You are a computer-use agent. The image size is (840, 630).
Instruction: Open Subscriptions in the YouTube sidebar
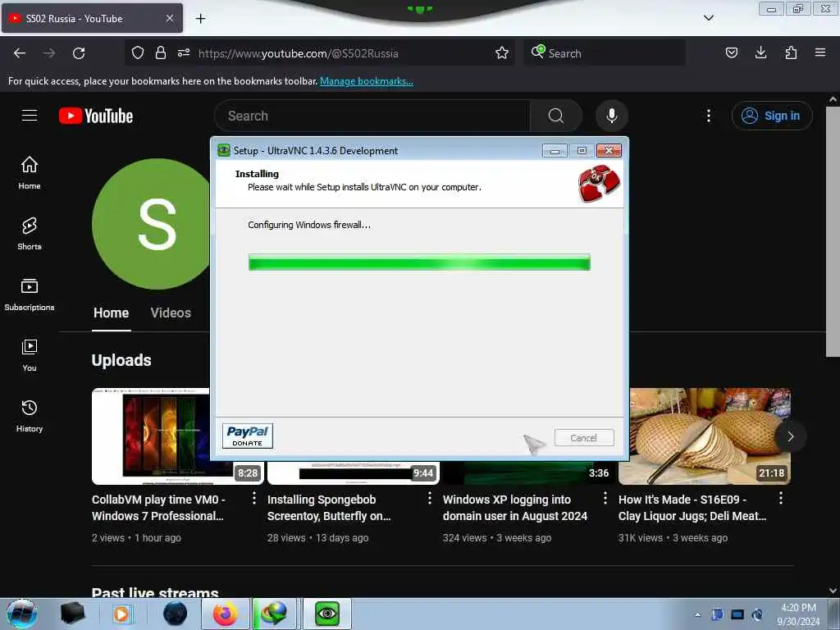click(x=30, y=294)
